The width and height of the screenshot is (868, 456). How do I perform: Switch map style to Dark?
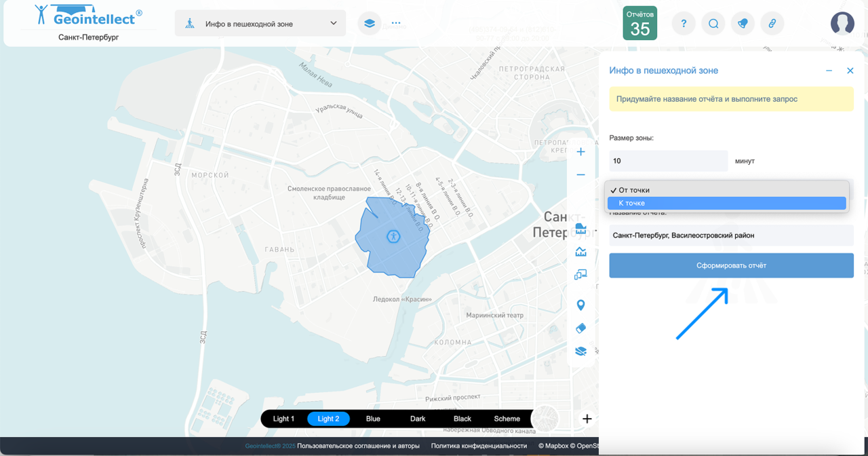pyautogui.click(x=418, y=419)
